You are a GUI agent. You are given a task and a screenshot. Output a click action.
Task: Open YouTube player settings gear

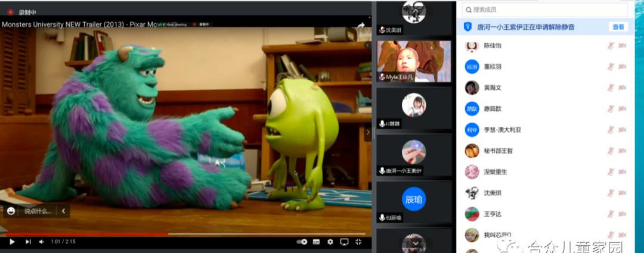pos(330,242)
